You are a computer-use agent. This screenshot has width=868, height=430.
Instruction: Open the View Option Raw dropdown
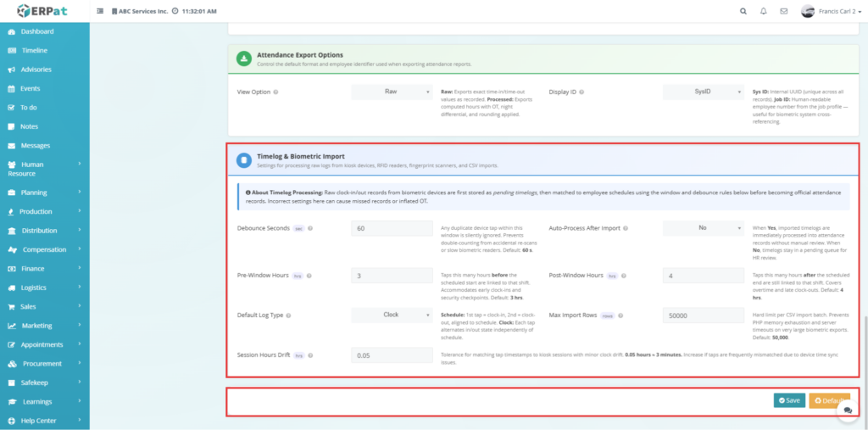pos(392,91)
